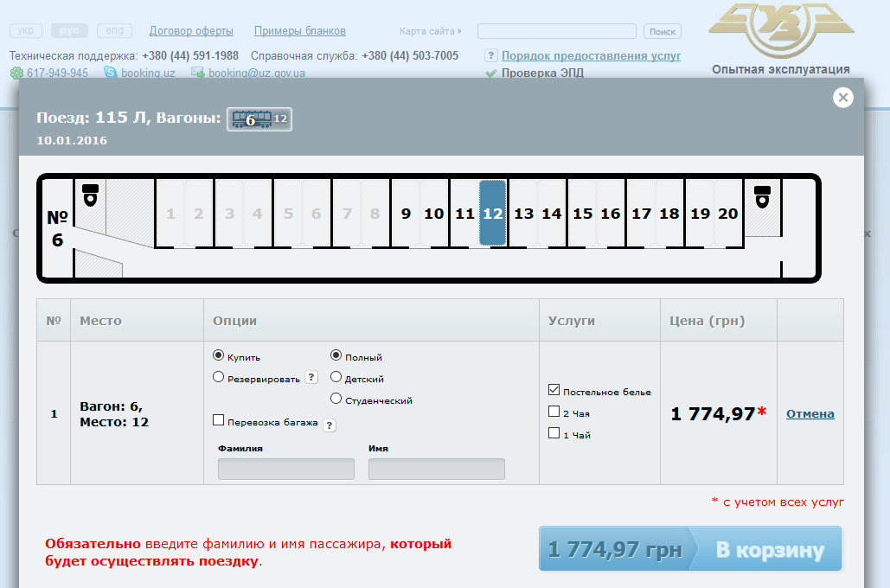Enable the 2 Чая checkbox
890x588 pixels.
click(x=554, y=412)
